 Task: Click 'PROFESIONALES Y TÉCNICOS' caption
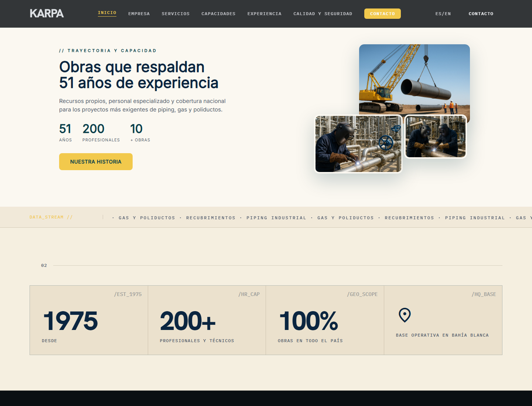click(197, 341)
